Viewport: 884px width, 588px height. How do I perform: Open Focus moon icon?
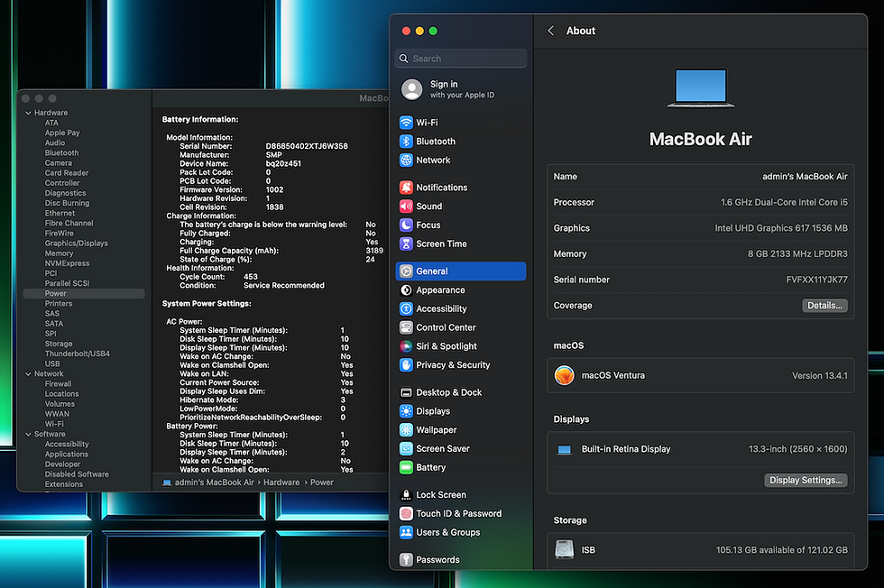click(x=406, y=225)
